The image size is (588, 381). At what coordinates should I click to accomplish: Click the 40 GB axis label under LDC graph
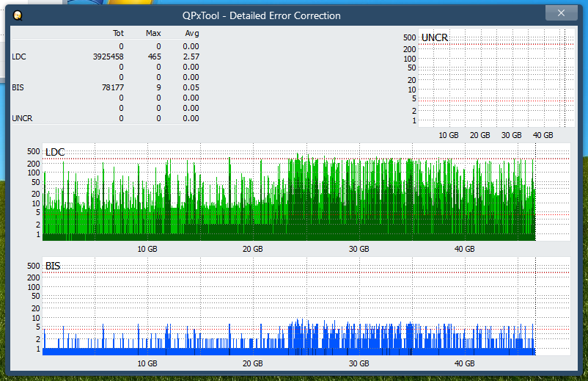point(465,249)
